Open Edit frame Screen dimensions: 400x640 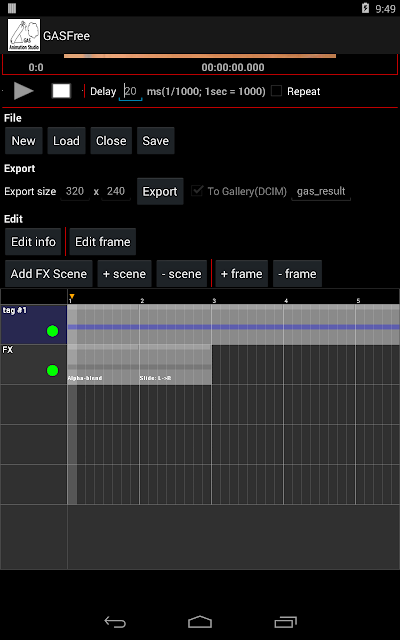103,242
